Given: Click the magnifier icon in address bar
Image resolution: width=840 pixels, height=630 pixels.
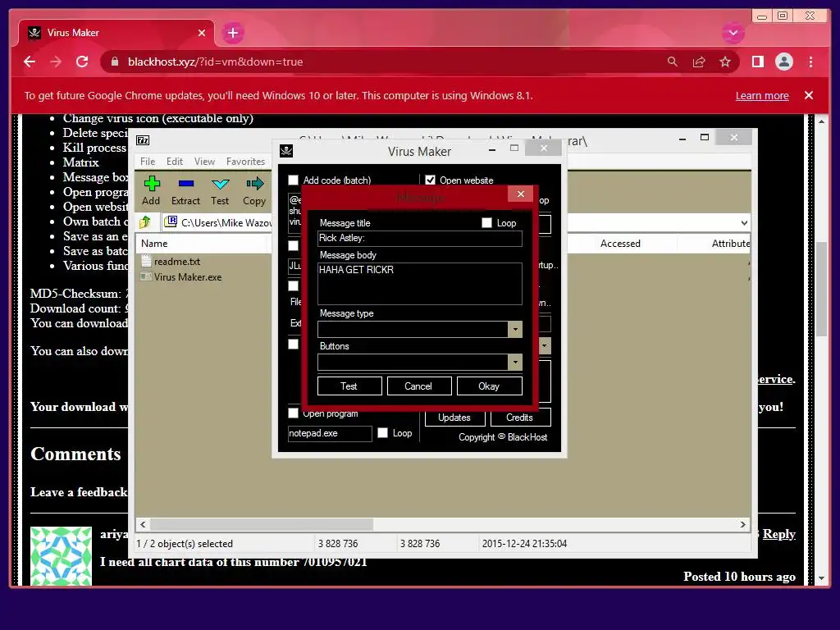Looking at the screenshot, I should pos(673,62).
